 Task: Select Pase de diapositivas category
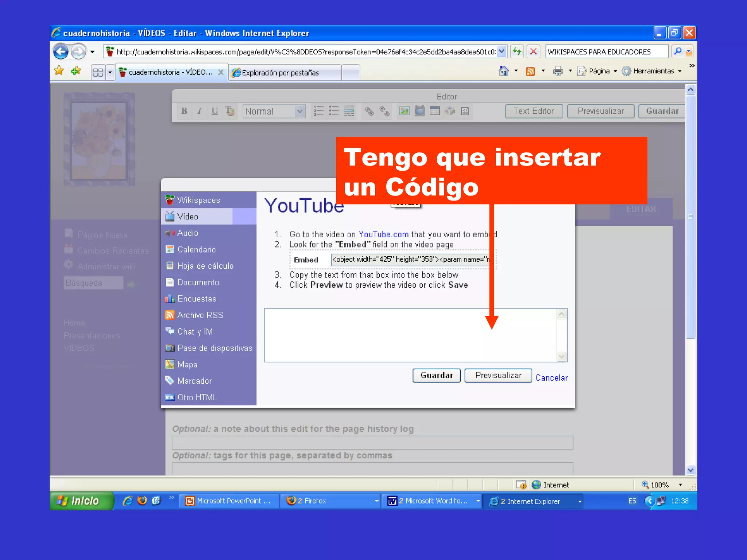pyautogui.click(x=209, y=348)
